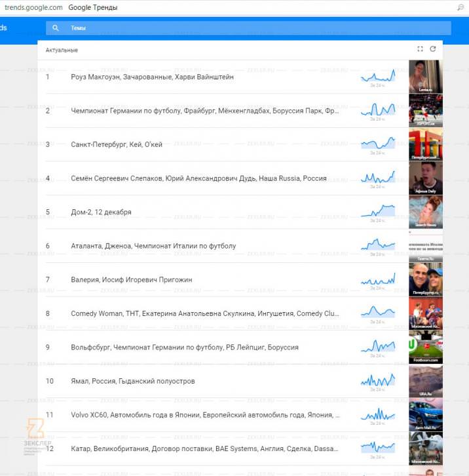The height and width of the screenshot is (476, 469).
Task: Open trend Аталанта, Дженоа
Action: point(153,246)
